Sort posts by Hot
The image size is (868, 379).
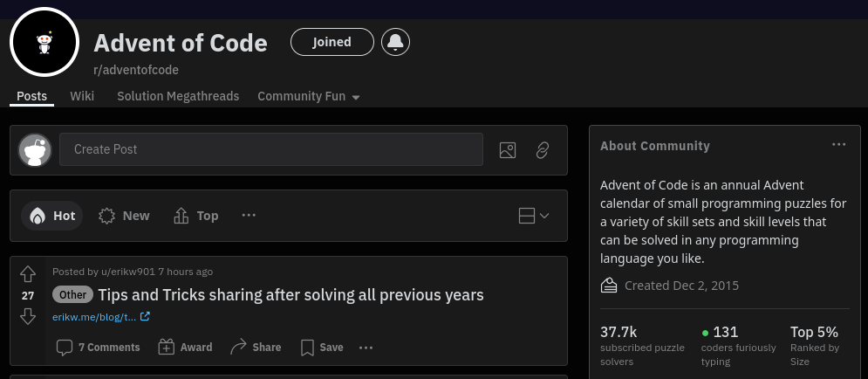coord(52,216)
